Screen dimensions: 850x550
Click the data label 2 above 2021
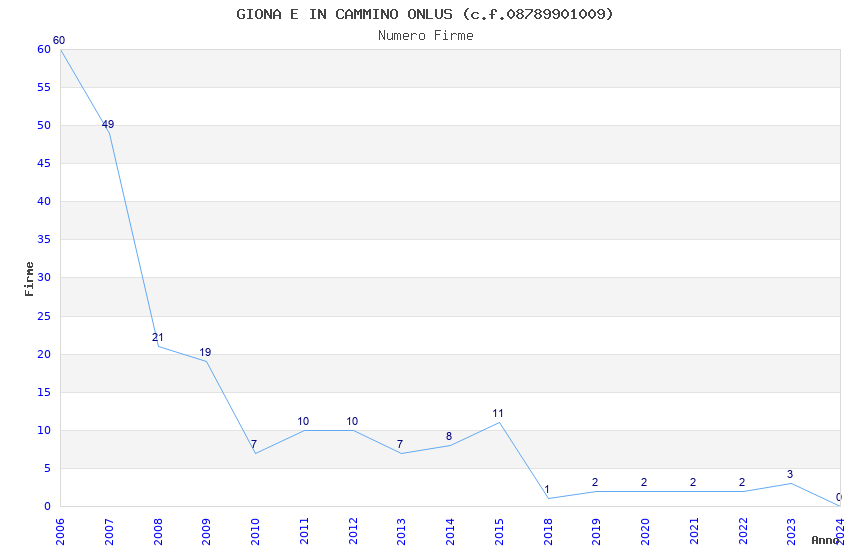[693, 482]
